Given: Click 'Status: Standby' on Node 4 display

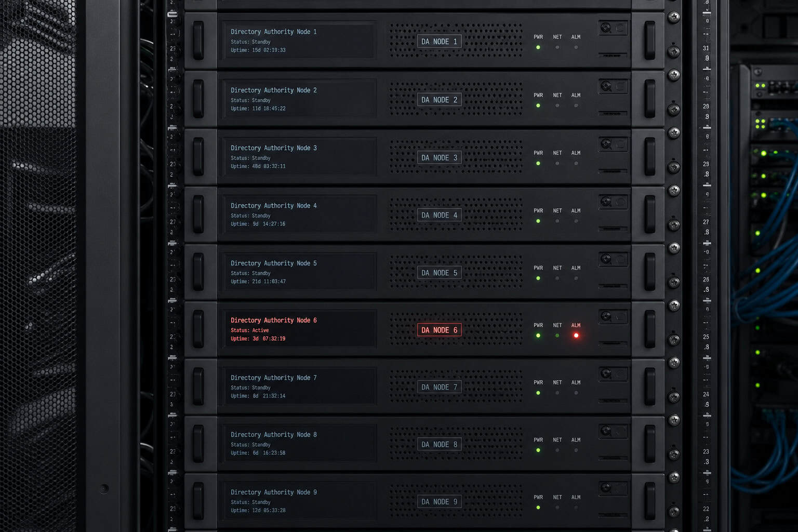Looking at the screenshot, I should [x=251, y=216].
